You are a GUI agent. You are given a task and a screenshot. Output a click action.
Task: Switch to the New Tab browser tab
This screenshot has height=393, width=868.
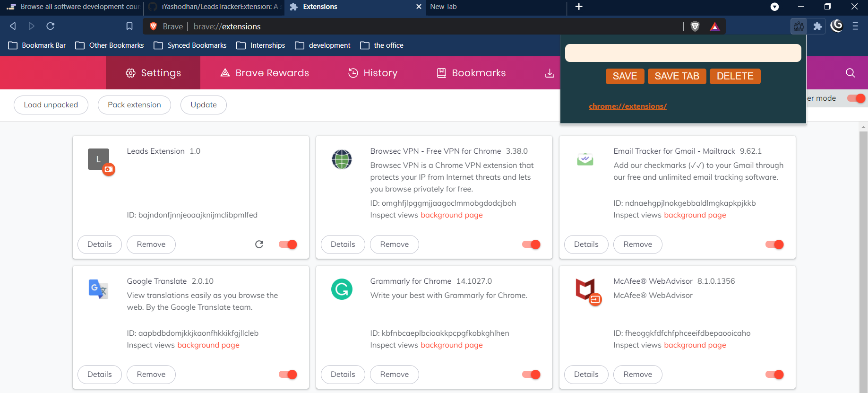(495, 7)
